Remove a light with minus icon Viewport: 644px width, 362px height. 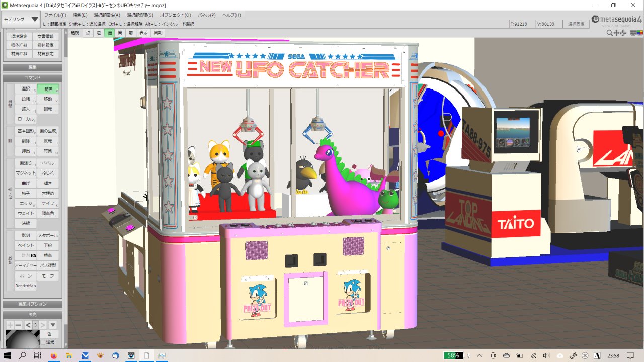pyautogui.click(x=18, y=325)
